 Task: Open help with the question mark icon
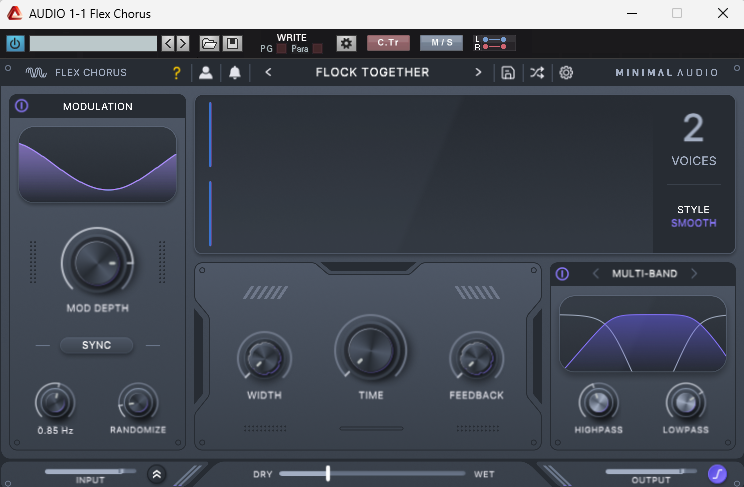[177, 73]
